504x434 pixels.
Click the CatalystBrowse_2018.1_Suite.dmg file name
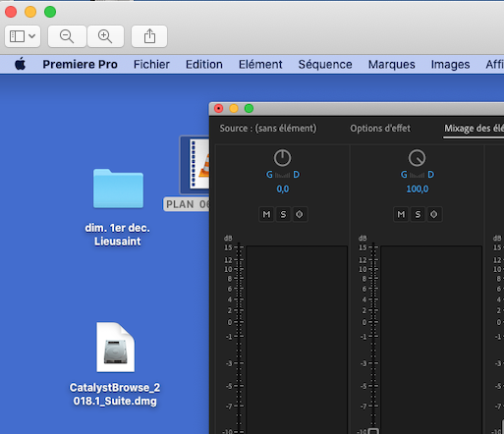click(115, 394)
